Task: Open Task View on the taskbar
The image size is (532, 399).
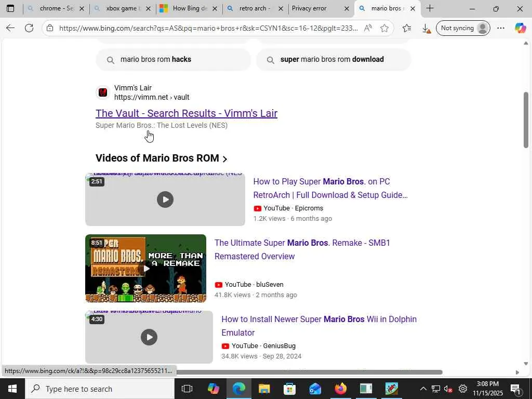Action: pyautogui.click(x=187, y=389)
